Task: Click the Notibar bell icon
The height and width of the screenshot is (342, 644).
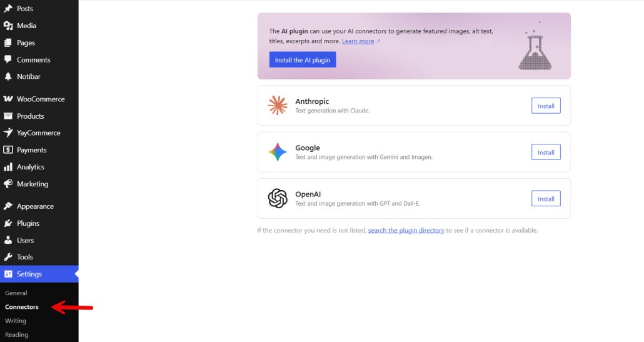Action: point(8,76)
